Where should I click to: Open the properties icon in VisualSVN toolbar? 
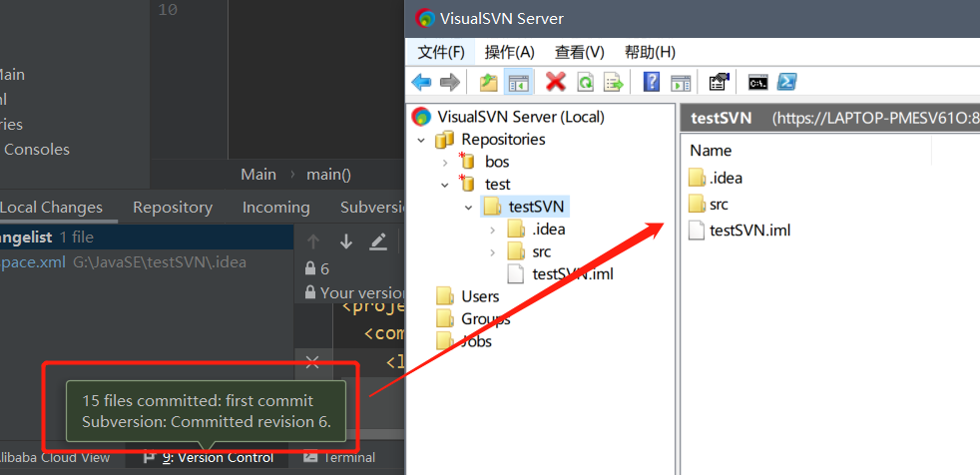tap(719, 82)
